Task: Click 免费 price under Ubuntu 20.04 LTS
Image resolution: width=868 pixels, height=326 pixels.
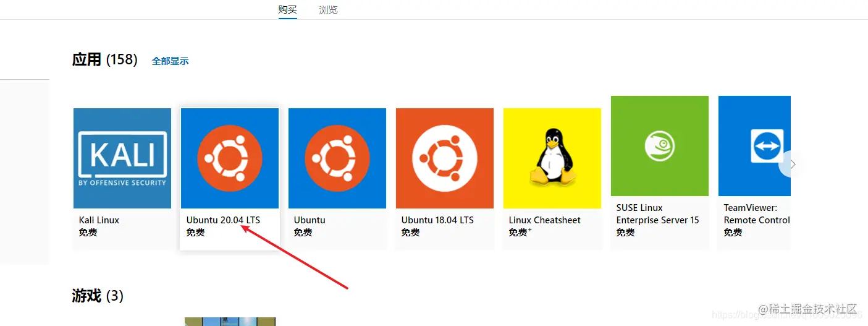Action: tap(196, 233)
